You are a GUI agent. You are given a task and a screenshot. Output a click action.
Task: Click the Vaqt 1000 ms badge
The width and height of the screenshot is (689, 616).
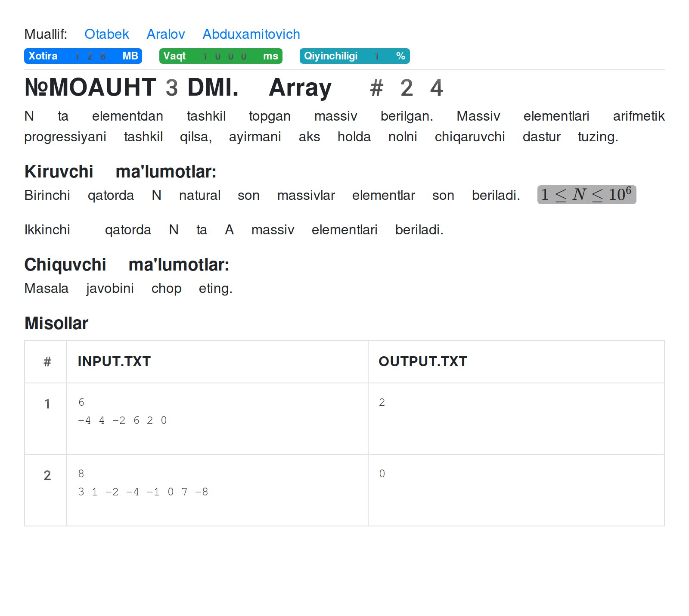(x=221, y=56)
